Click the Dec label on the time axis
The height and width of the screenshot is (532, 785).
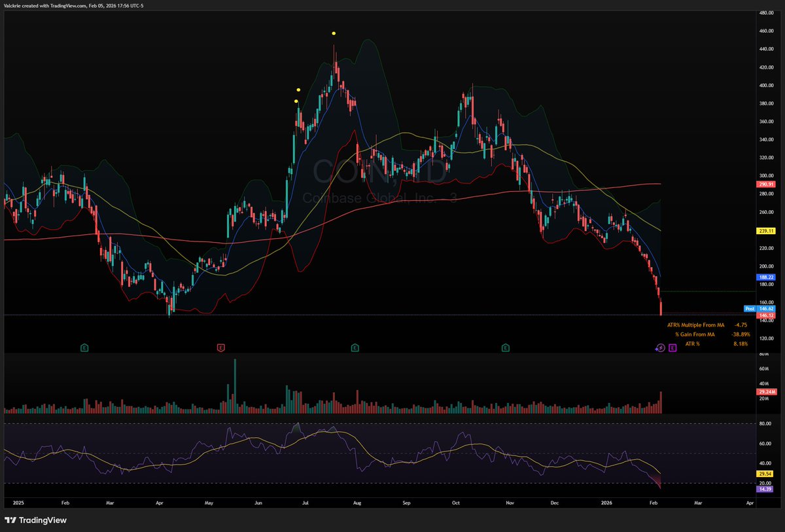pyautogui.click(x=555, y=503)
